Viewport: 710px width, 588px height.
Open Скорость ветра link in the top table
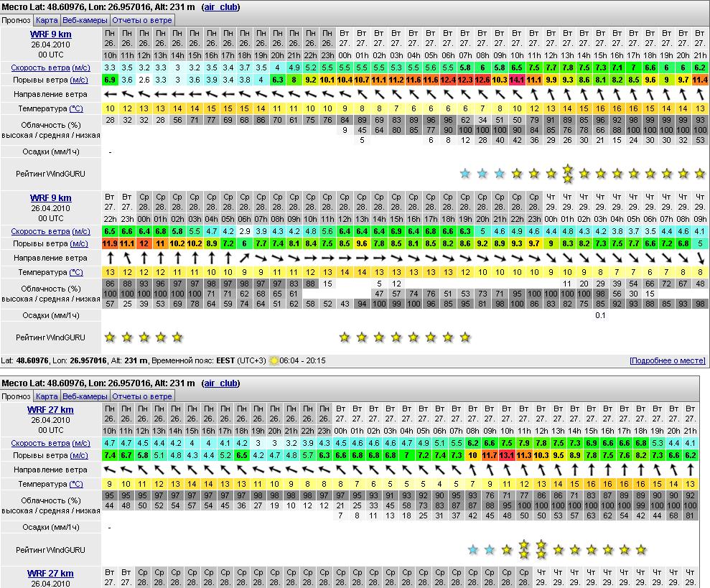(x=40, y=67)
